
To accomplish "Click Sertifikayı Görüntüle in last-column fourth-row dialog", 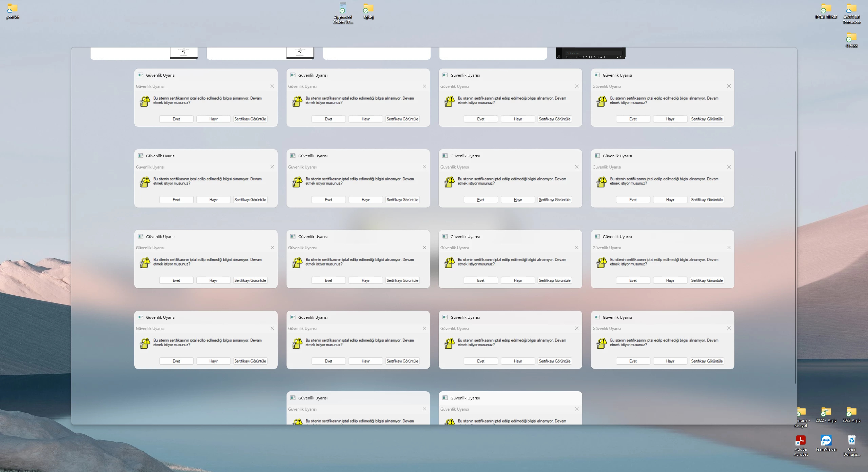I will tap(707, 361).
